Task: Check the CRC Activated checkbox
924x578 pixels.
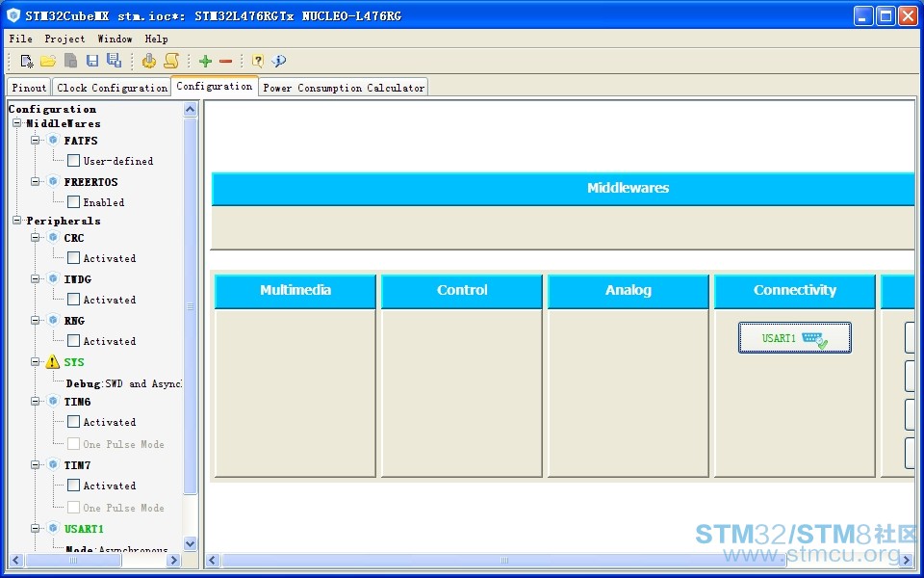Action: (74, 258)
